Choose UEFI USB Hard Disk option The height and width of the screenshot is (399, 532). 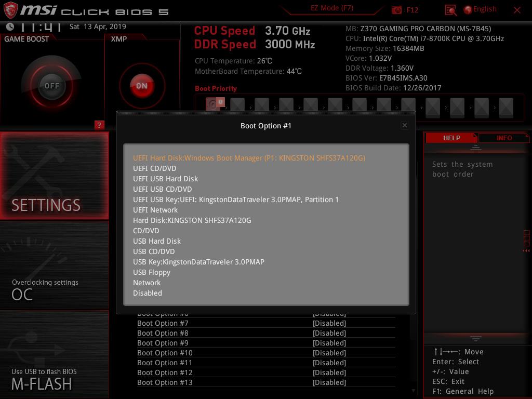coord(165,179)
